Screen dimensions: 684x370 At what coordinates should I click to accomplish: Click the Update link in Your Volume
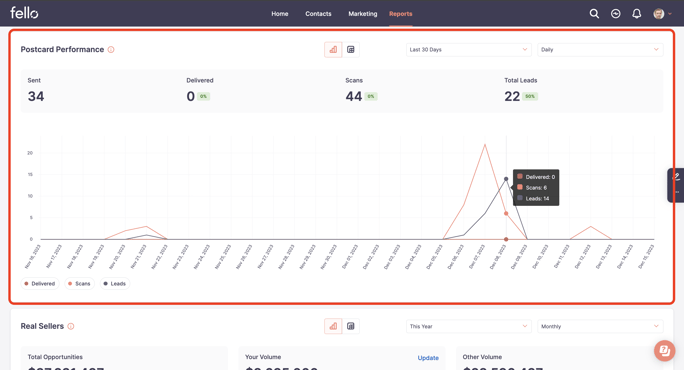[x=428, y=358]
